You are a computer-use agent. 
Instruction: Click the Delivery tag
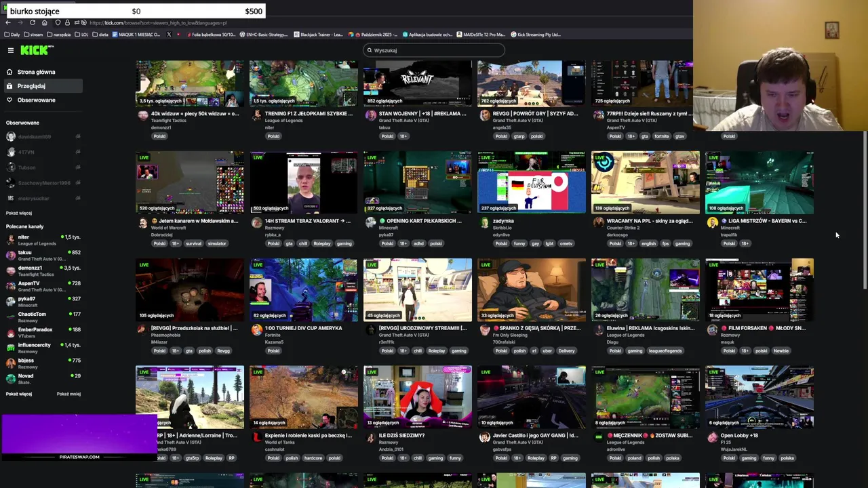(566, 350)
